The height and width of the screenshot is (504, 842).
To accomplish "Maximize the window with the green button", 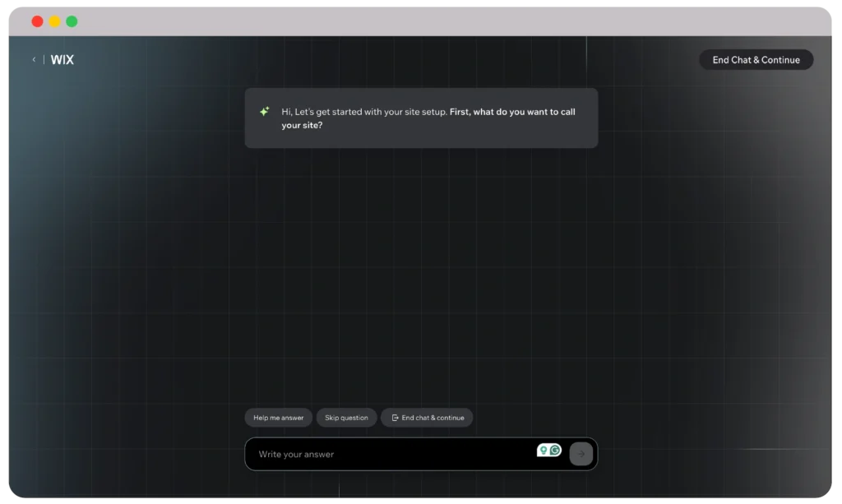I will click(x=72, y=21).
